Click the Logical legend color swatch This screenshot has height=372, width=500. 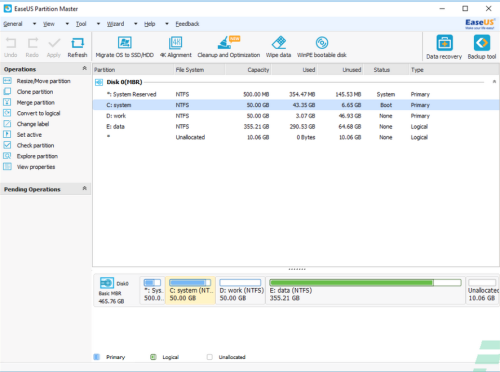pyautogui.click(x=153, y=357)
